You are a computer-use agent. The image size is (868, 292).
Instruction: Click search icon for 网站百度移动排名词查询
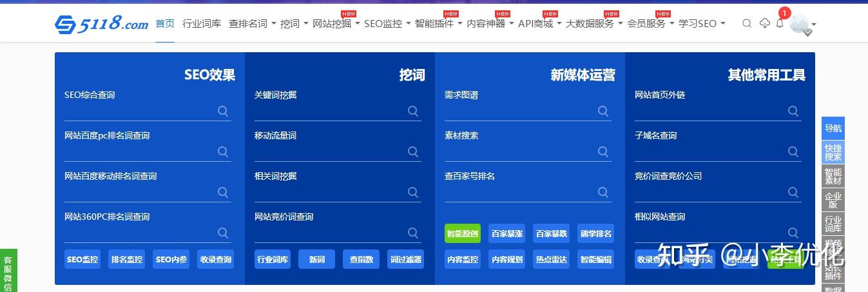pos(223,192)
